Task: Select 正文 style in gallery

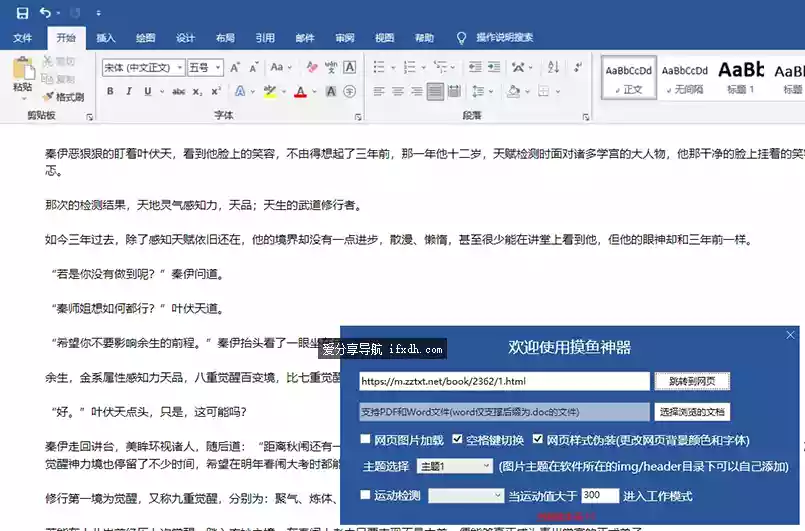Action: click(629, 78)
